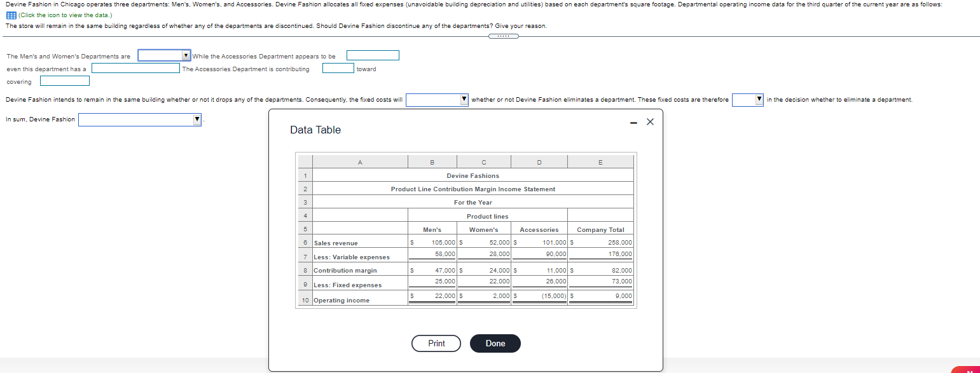The height and width of the screenshot is (373, 980).
Task: Click Women's contribution margin 24,000 cell
Action: [x=483, y=270]
